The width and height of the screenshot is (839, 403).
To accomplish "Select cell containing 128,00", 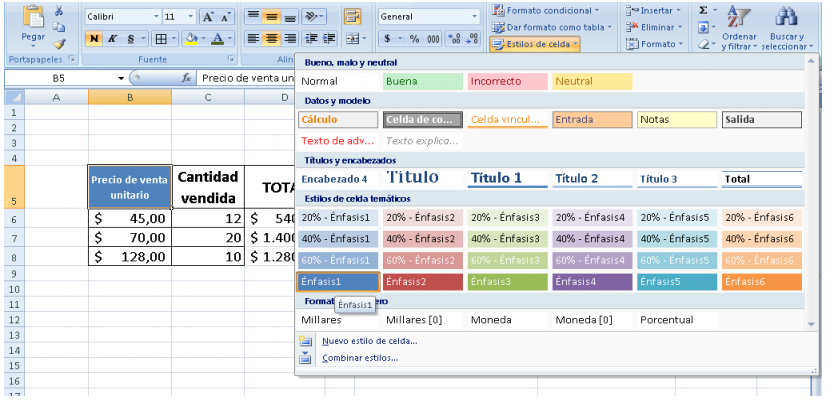I will [x=130, y=257].
